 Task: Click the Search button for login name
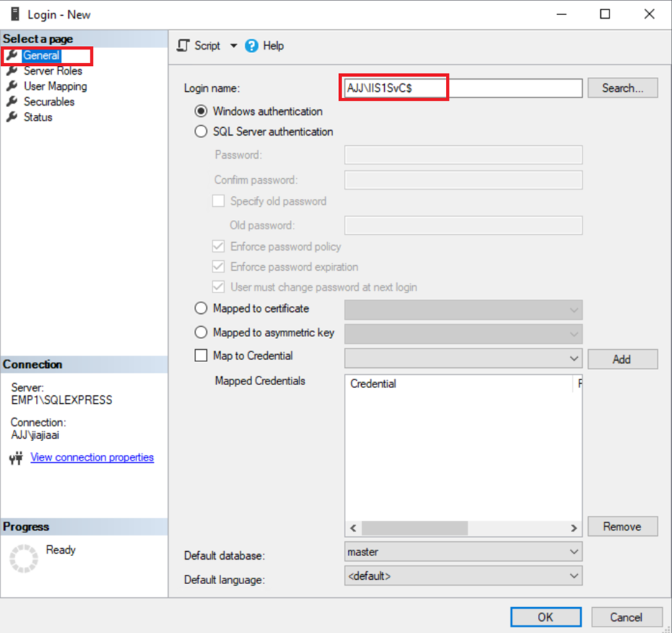622,88
